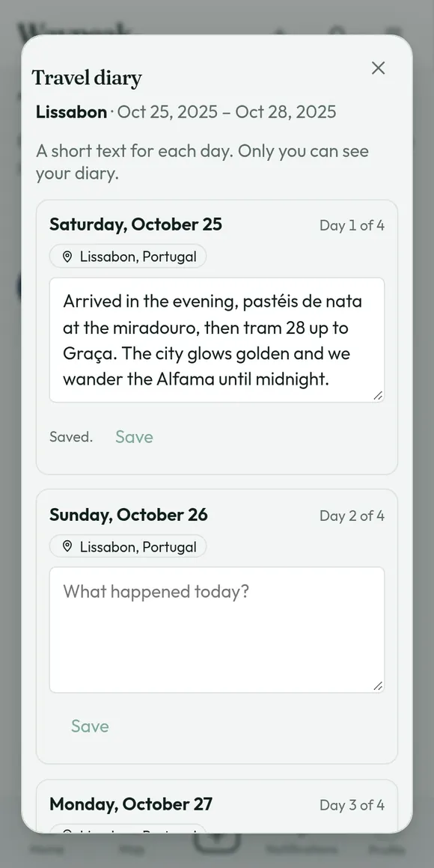Click the Travel diary title

tap(87, 78)
